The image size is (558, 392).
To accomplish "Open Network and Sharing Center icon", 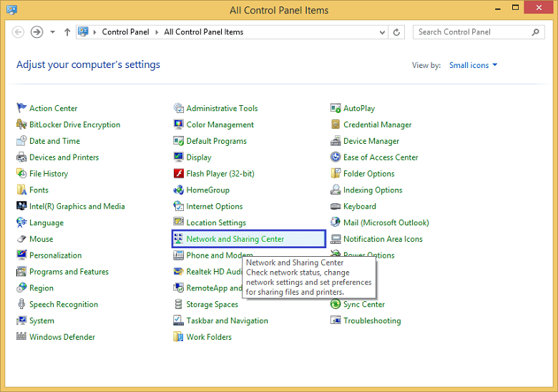I will click(x=178, y=239).
